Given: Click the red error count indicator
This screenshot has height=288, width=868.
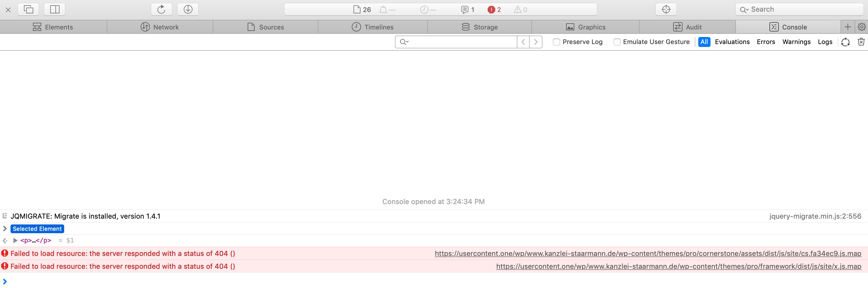Looking at the screenshot, I should click(x=494, y=9).
